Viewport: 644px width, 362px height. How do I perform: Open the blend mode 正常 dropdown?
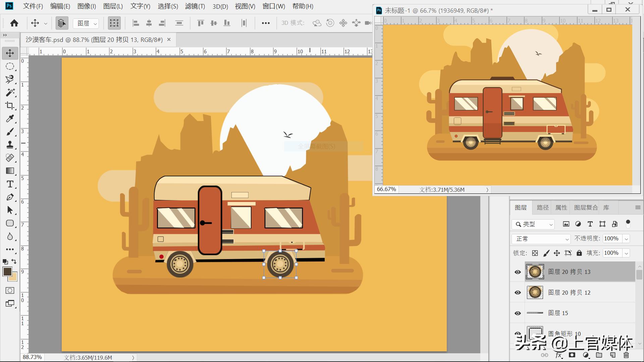pyautogui.click(x=541, y=239)
